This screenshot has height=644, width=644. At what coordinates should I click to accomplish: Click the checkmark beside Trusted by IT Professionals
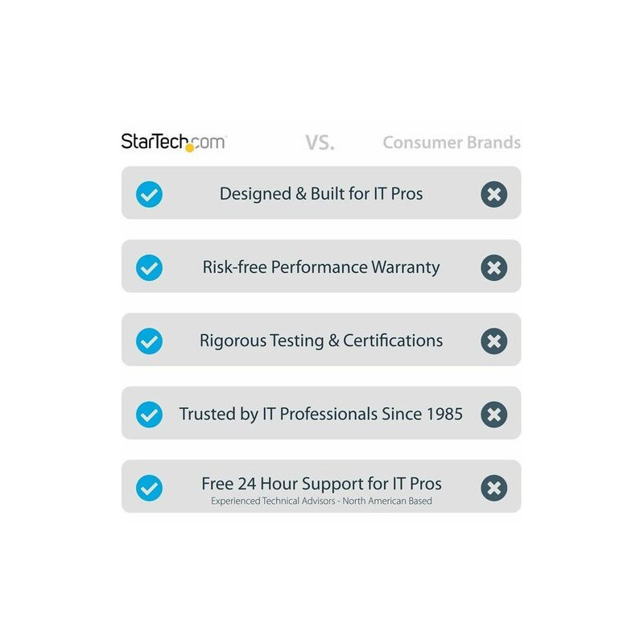[x=149, y=415]
